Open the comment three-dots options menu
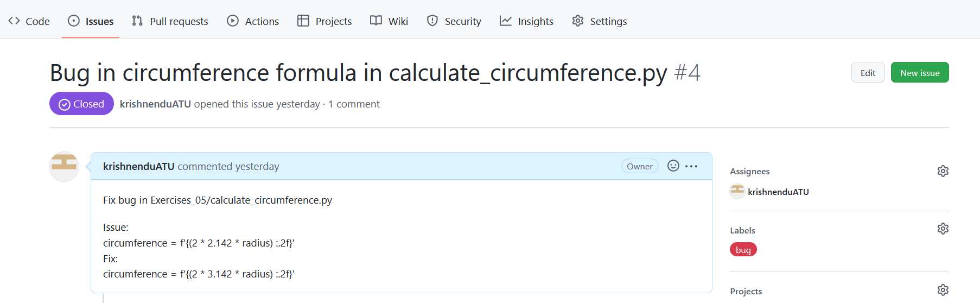 (x=691, y=166)
